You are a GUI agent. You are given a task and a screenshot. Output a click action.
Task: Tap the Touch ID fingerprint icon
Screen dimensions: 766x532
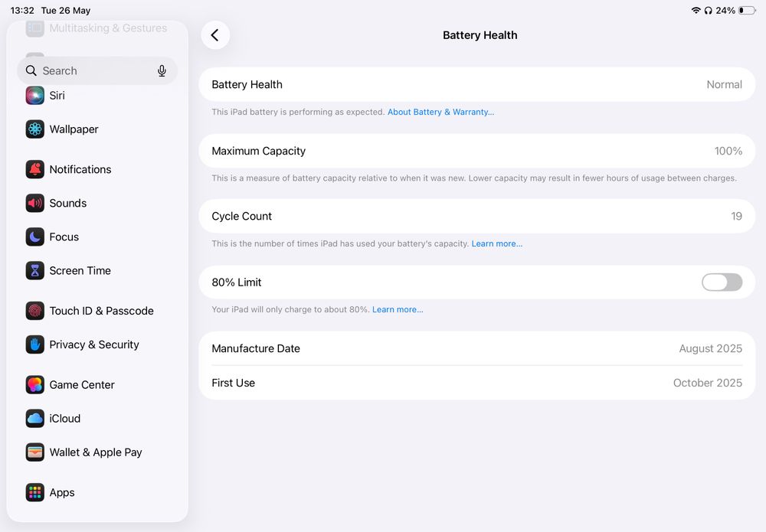pos(34,311)
